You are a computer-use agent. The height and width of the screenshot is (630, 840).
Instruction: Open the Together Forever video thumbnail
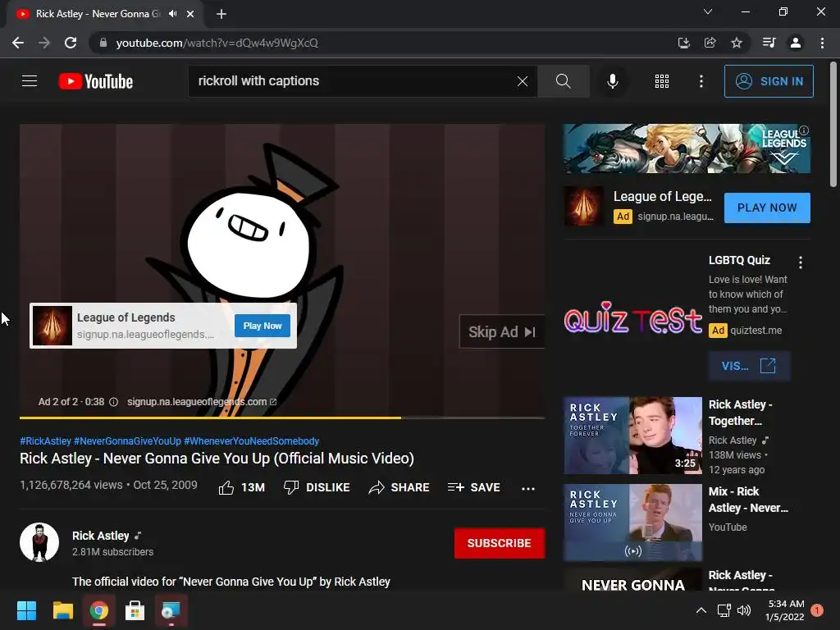[x=632, y=436]
